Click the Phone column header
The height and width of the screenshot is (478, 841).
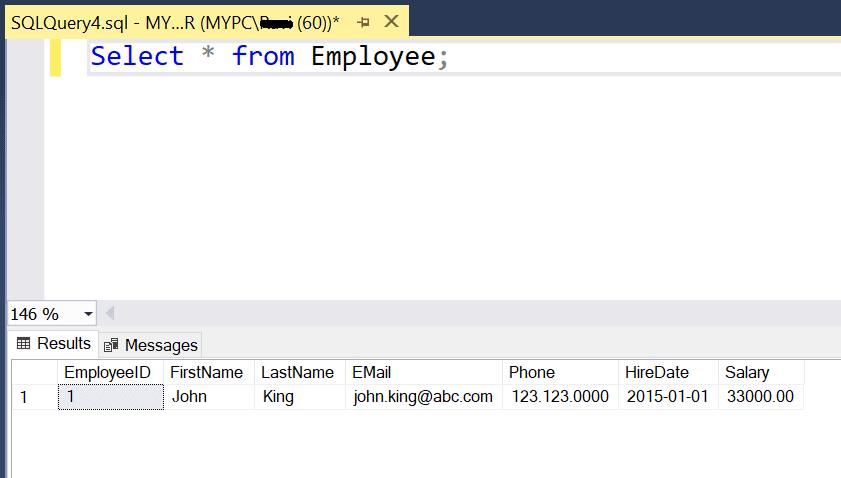tap(531, 372)
